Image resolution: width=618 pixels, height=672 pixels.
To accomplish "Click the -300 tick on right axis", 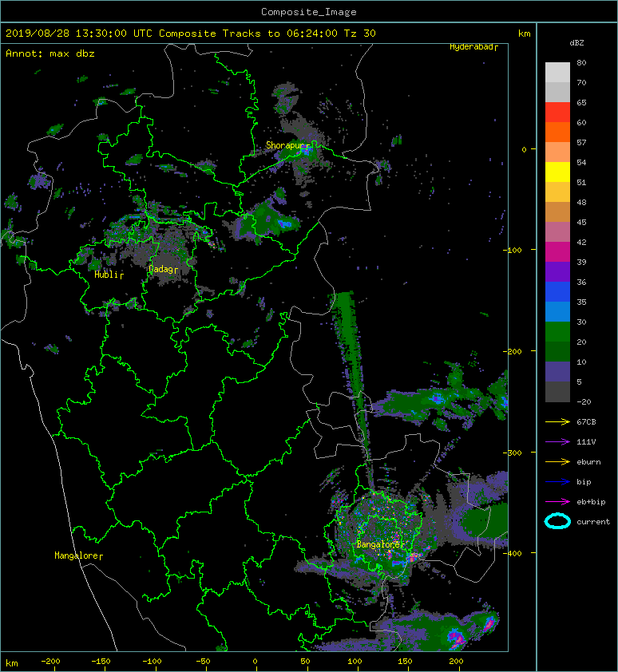I will (513, 453).
